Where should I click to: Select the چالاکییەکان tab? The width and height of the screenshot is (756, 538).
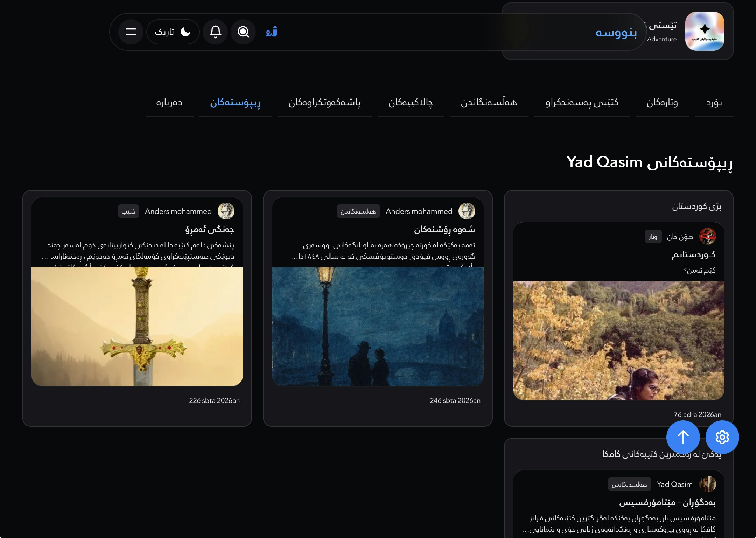point(411,103)
